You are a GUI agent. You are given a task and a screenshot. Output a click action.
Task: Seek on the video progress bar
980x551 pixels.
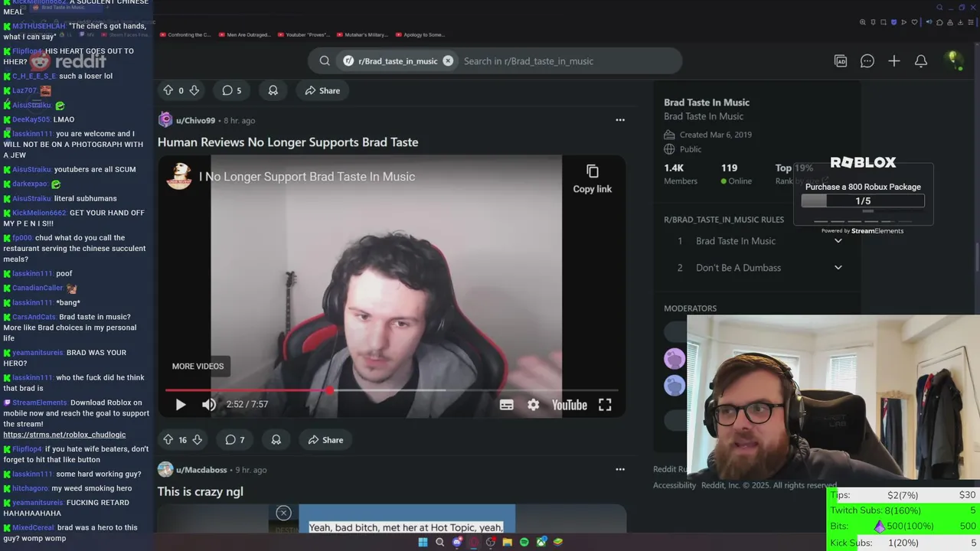pos(392,390)
